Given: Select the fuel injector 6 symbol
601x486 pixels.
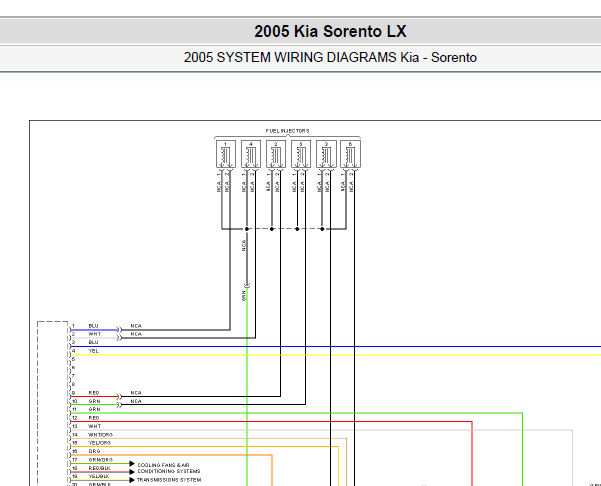Looking at the screenshot, I should click(348, 154).
